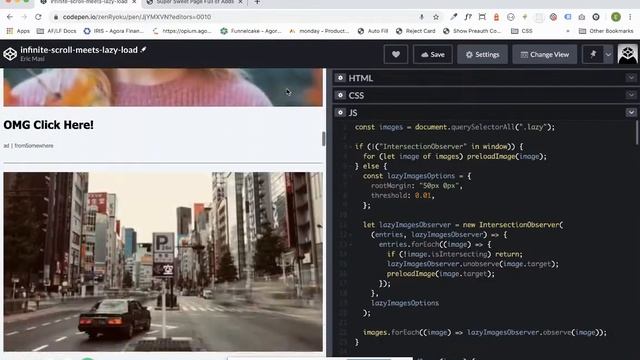Viewport: 640px width, 360px height.
Task: Pin this pen with the pin icon
Action: coord(593,54)
